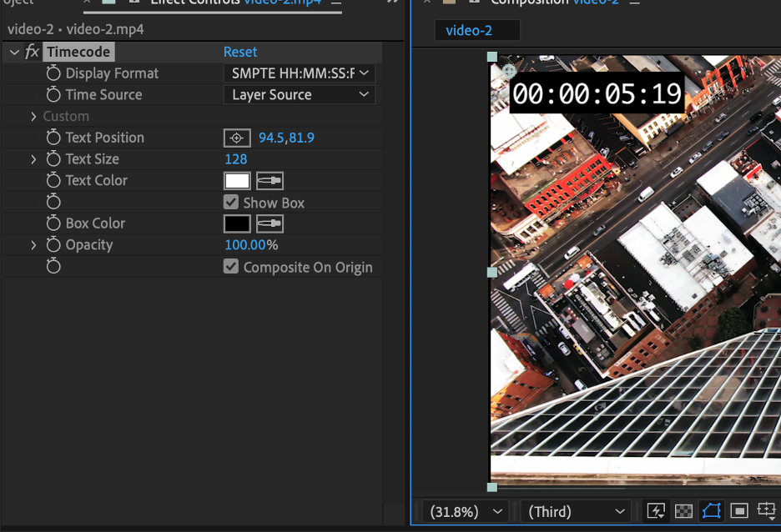Viewport: 781px width, 532px height.
Task: Click the Box Color label
Action: click(x=95, y=223)
